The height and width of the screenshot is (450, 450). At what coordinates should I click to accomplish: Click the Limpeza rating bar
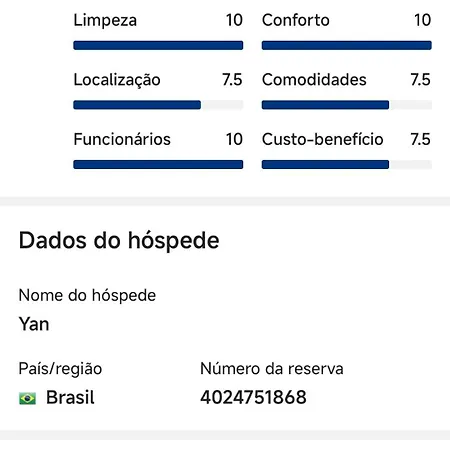click(x=158, y=45)
